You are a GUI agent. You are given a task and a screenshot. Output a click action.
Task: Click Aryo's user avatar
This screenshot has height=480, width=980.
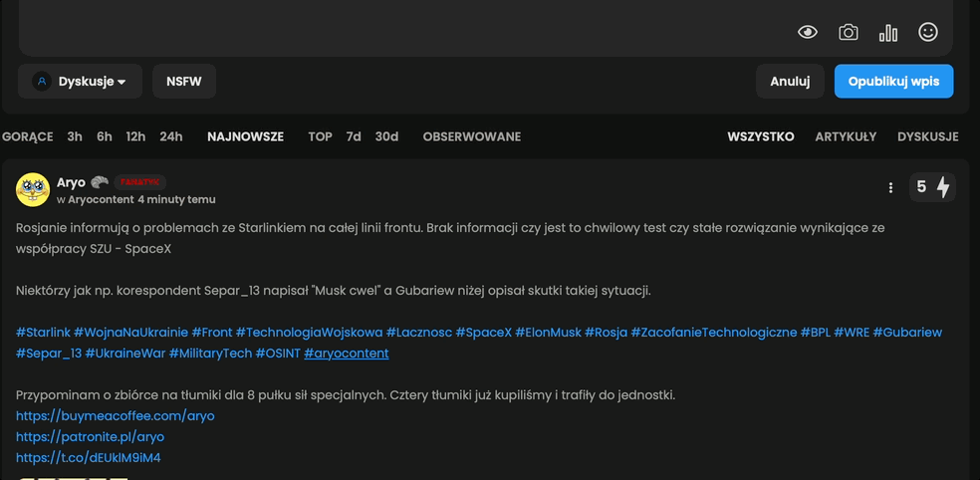(33, 189)
